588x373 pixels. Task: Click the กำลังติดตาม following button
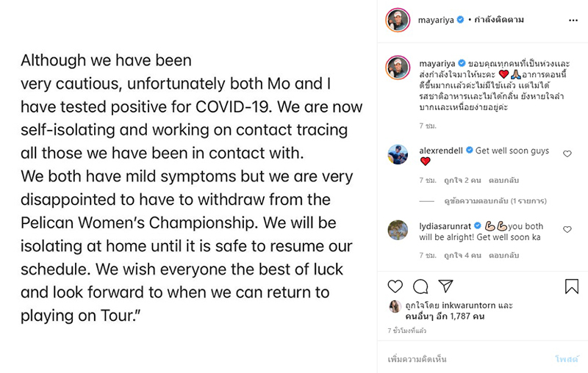[499, 20]
